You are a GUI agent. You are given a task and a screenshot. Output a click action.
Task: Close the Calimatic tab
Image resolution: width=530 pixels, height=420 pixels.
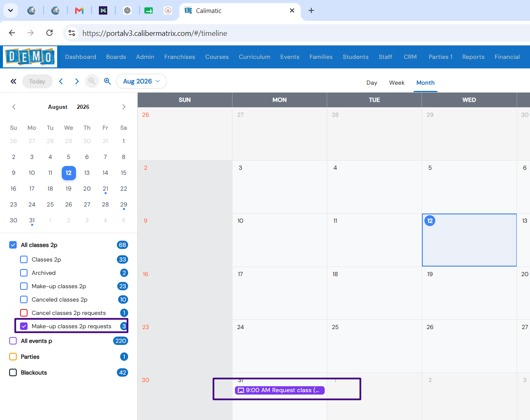point(292,10)
